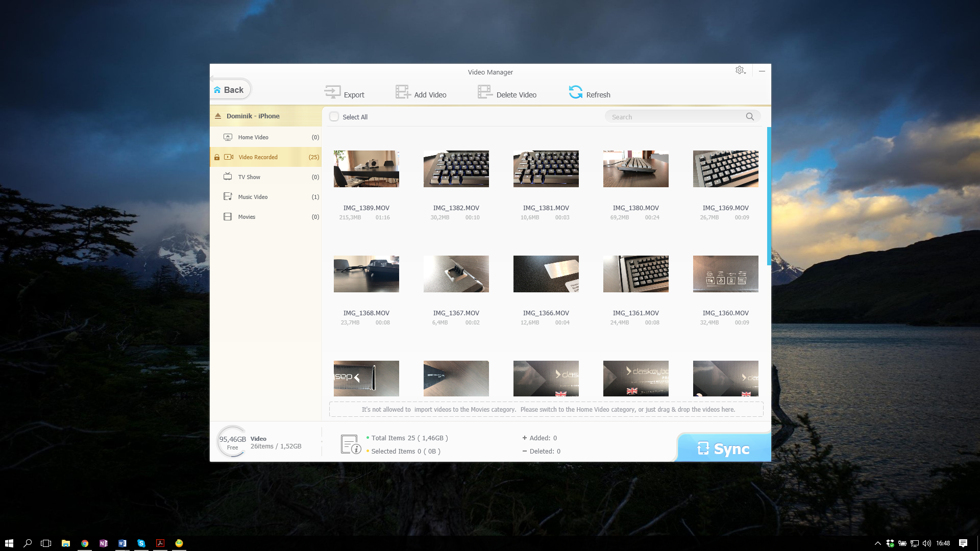Click the Add Video icon

click(403, 92)
